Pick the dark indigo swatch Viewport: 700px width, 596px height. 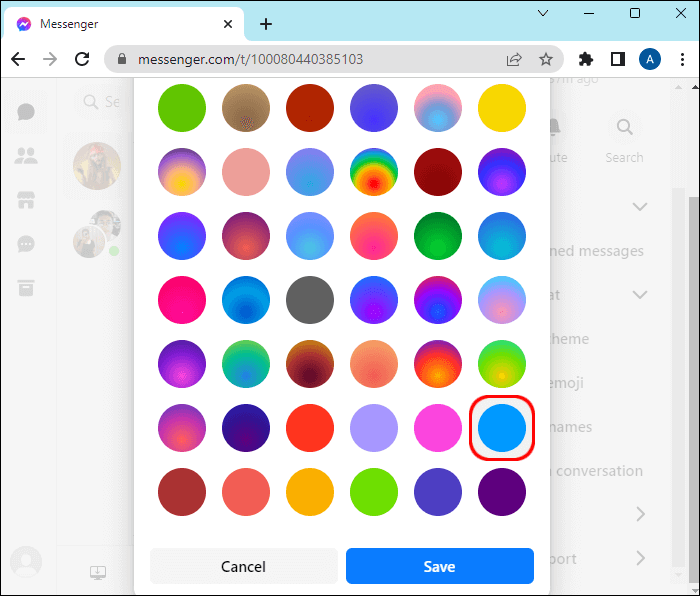click(246, 428)
